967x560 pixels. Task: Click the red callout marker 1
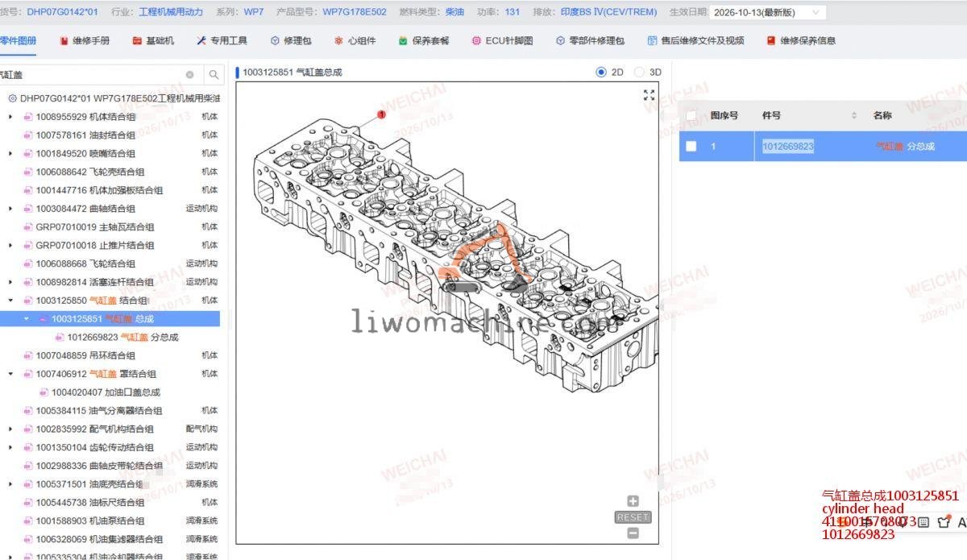tap(381, 114)
